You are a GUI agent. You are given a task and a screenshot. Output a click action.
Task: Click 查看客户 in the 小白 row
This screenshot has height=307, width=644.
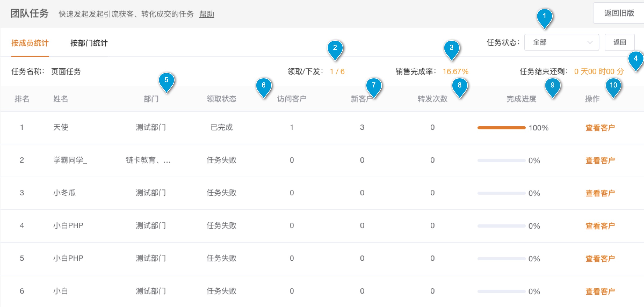coord(600,291)
